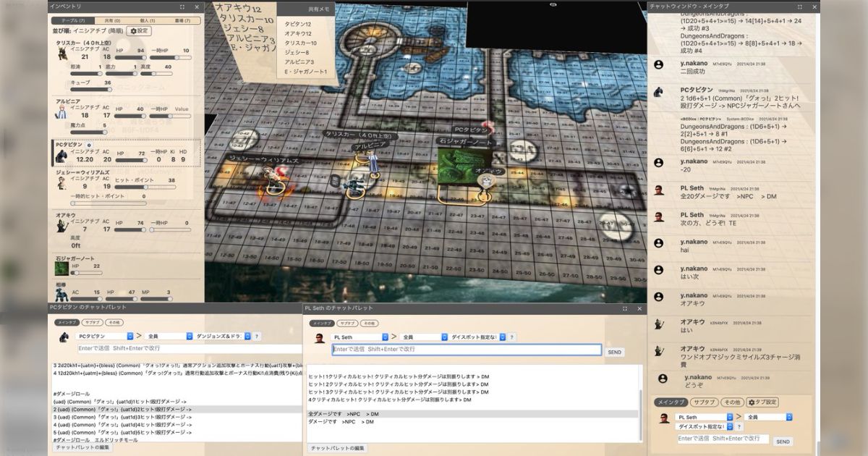Click the 石ジャガーノート token image in the inventory

61,270
